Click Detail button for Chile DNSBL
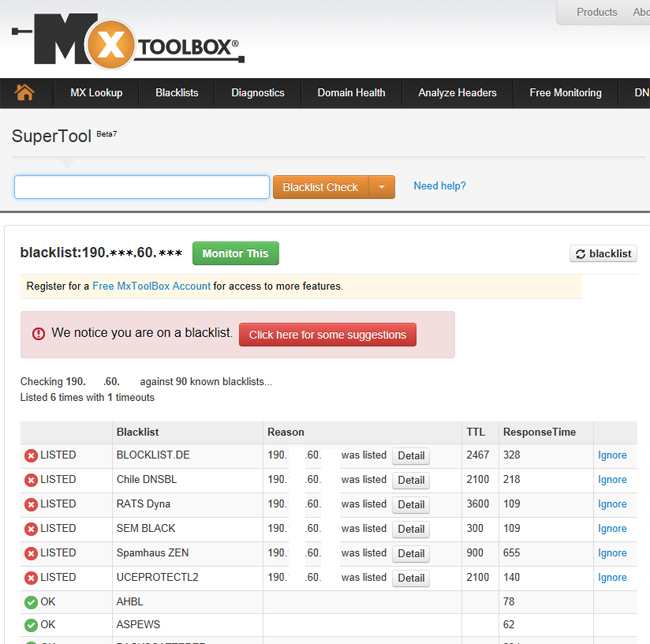 point(411,480)
